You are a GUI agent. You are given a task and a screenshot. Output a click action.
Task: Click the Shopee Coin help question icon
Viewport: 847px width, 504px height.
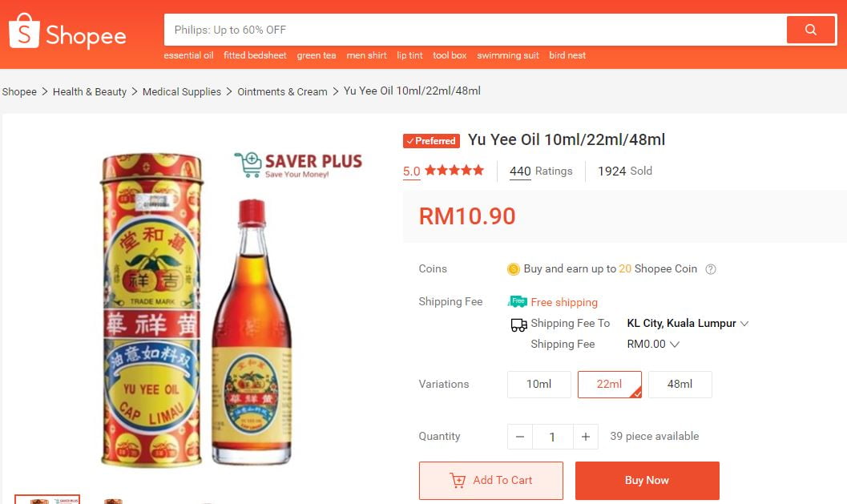[710, 269]
